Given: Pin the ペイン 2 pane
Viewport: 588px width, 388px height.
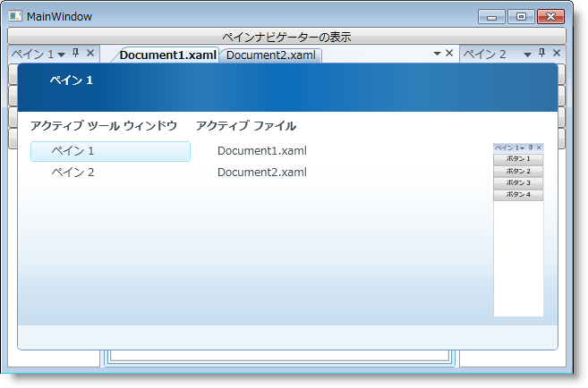Looking at the screenshot, I should pyautogui.click(x=541, y=53).
